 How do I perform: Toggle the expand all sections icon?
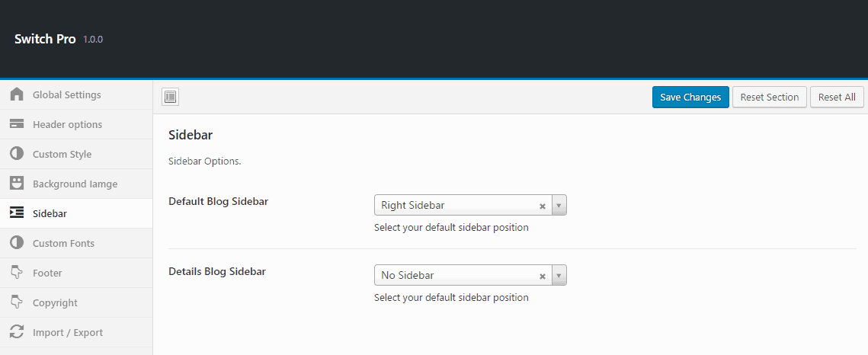(x=171, y=97)
